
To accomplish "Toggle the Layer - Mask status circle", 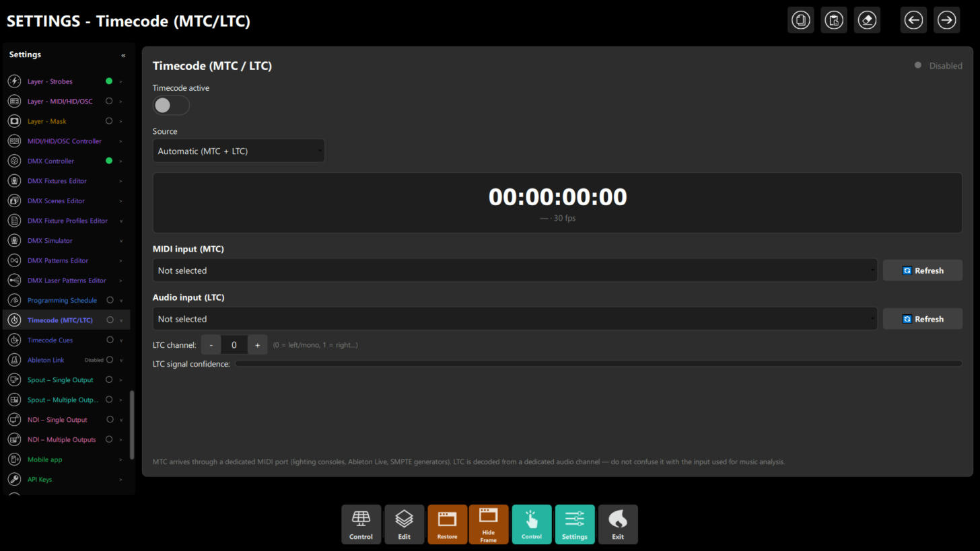I will pos(109,121).
